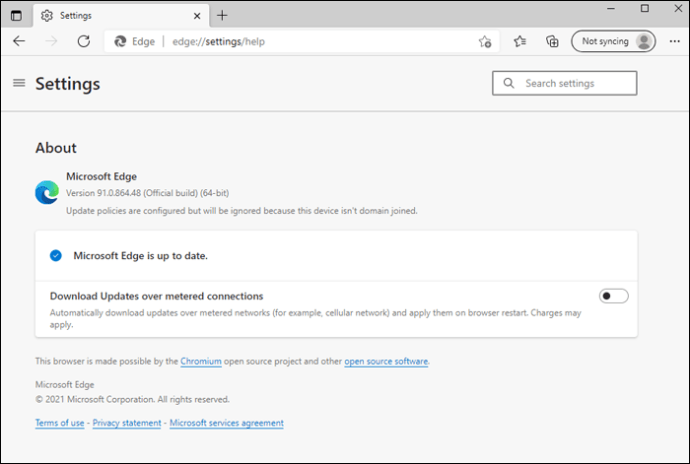Enable download updates over metered connections

click(x=613, y=296)
